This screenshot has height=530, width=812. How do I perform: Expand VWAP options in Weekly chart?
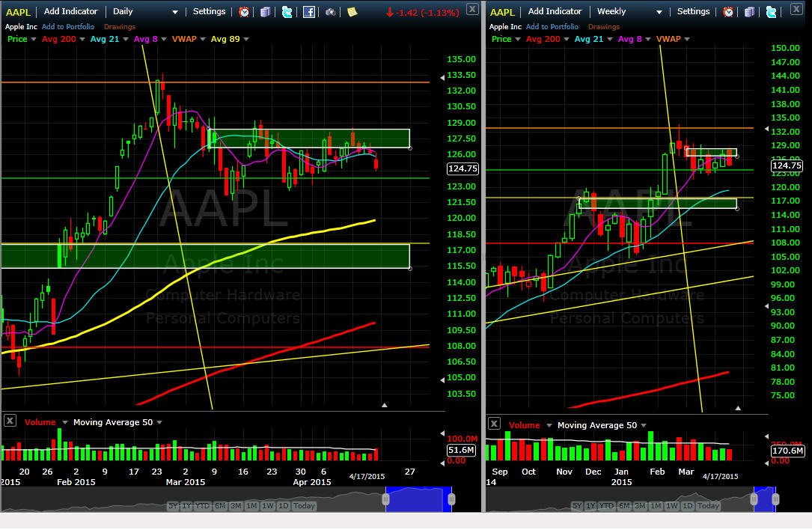click(x=687, y=40)
